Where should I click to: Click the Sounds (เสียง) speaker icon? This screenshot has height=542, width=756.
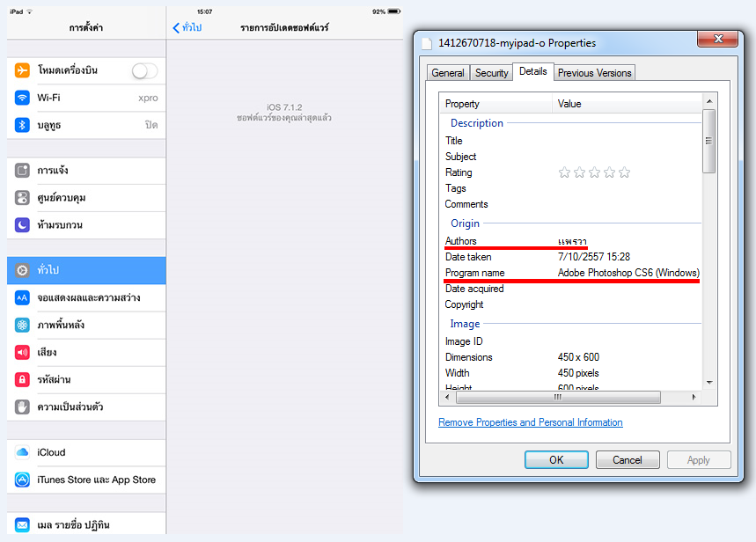pyautogui.click(x=22, y=353)
